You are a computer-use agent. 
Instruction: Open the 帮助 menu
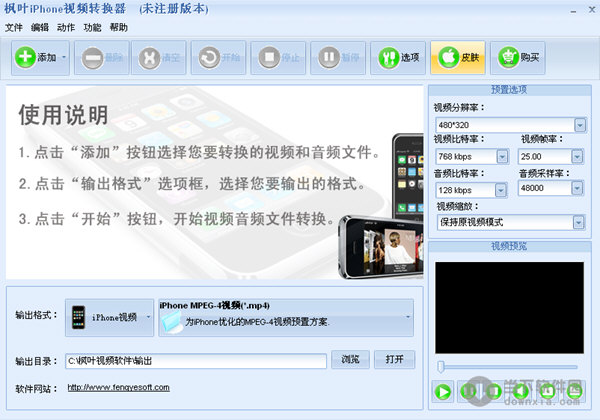tap(119, 27)
